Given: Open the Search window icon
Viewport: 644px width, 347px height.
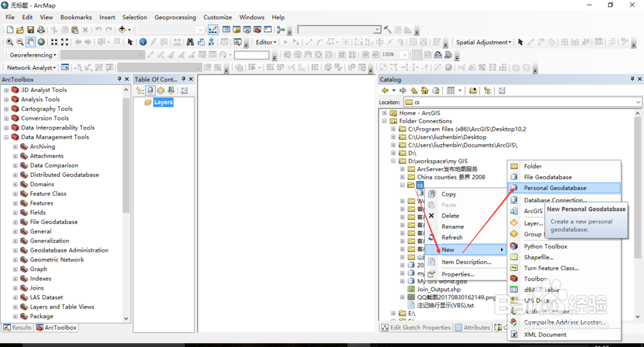Looking at the screenshot, I should tap(247, 30).
